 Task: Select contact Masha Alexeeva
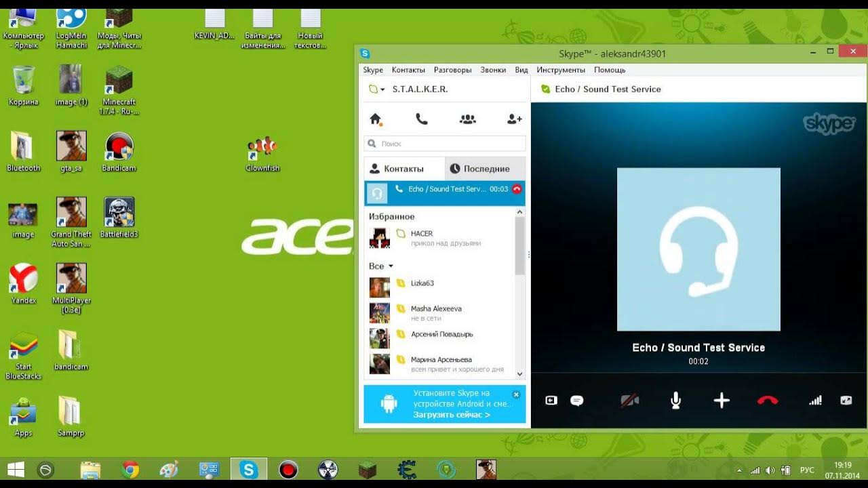tap(440, 312)
